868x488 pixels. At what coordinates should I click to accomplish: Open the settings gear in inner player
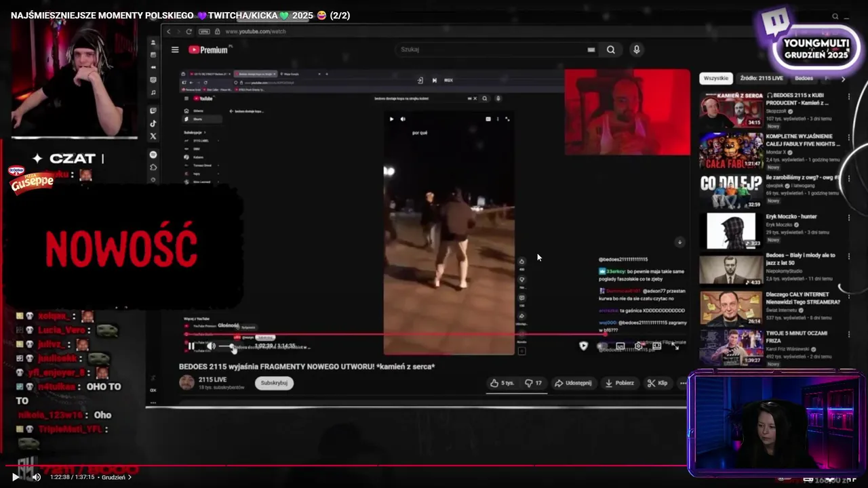[x=638, y=346]
